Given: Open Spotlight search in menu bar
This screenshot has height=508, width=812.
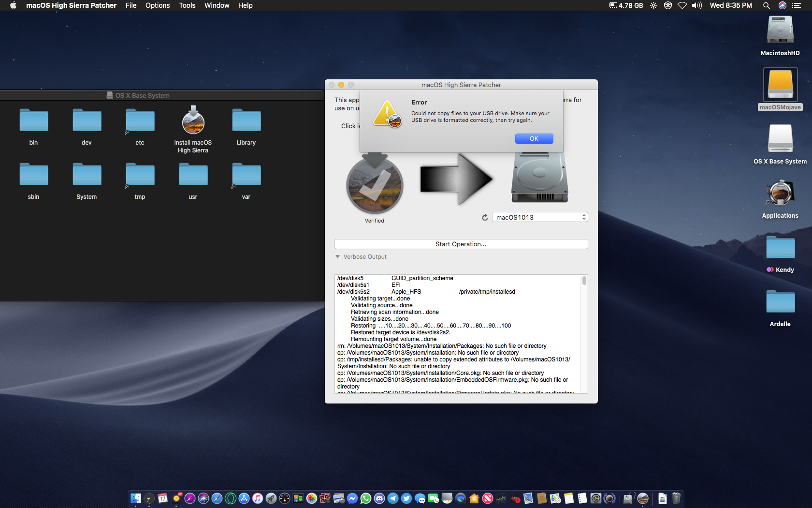Looking at the screenshot, I should 767,5.
